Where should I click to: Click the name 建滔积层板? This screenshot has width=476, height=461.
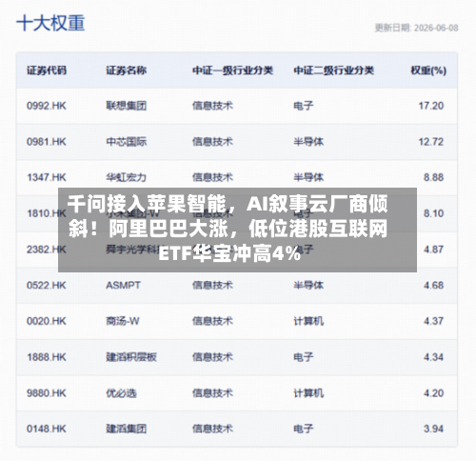[x=131, y=357]
